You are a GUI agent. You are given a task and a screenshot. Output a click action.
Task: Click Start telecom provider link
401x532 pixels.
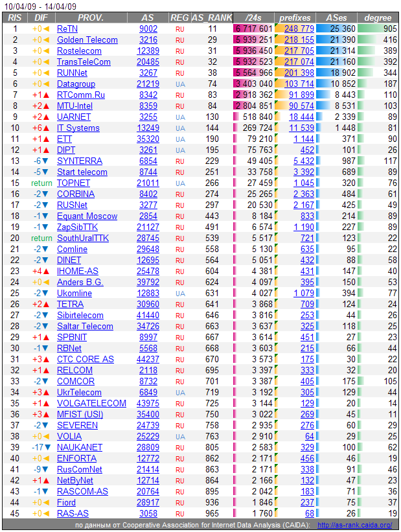[x=82, y=172]
